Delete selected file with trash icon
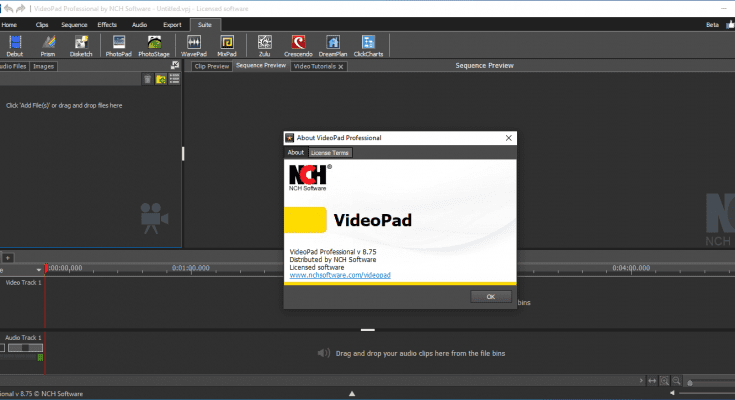 [148, 79]
